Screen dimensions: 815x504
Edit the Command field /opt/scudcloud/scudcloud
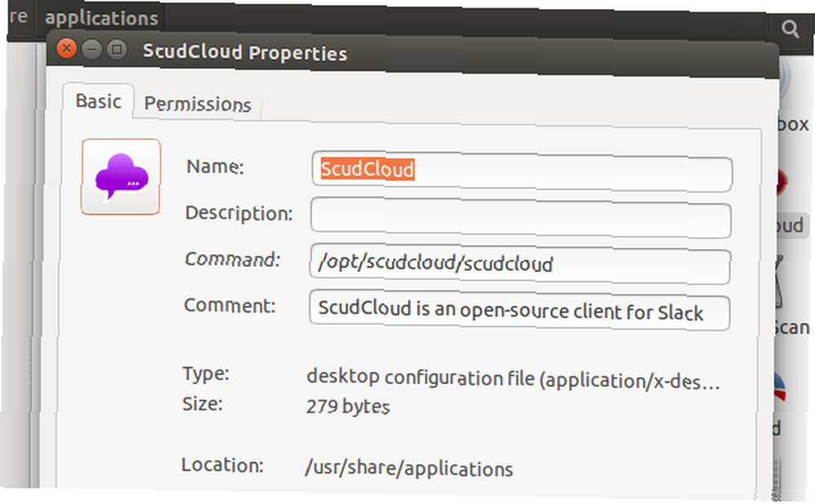click(520, 264)
